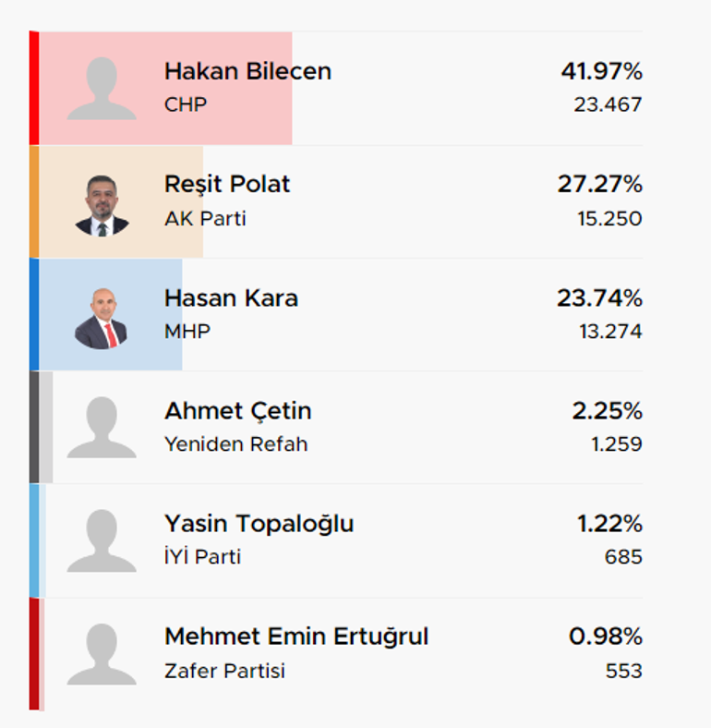This screenshot has height=728, width=711.
Task: Click Yasin Topaloğlu's placeholder avatar icon
Action: click(102, 540)
